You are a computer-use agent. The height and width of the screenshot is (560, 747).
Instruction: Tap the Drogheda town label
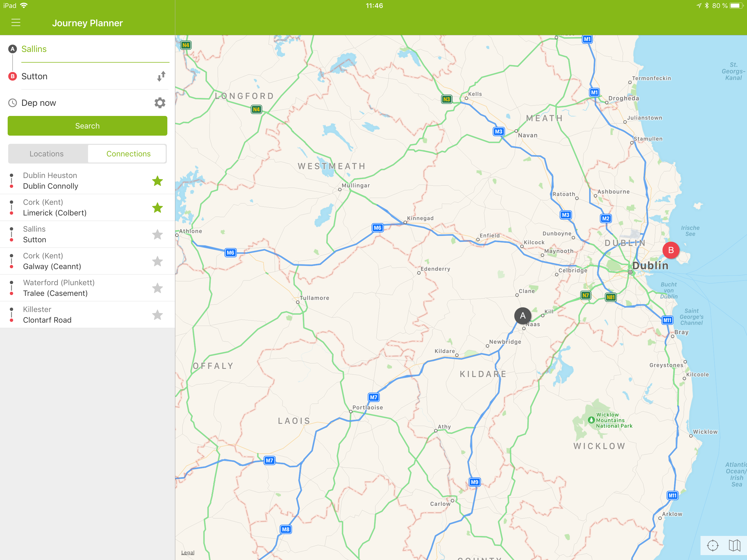[623, 98]
